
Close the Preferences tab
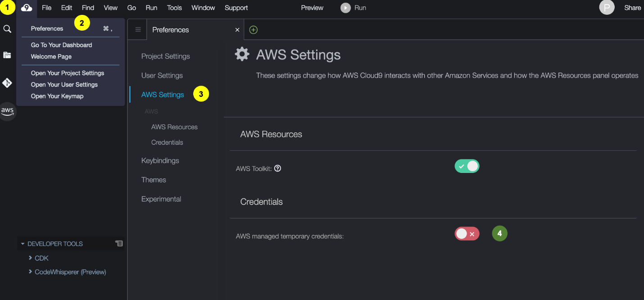[x=237, y=29]
